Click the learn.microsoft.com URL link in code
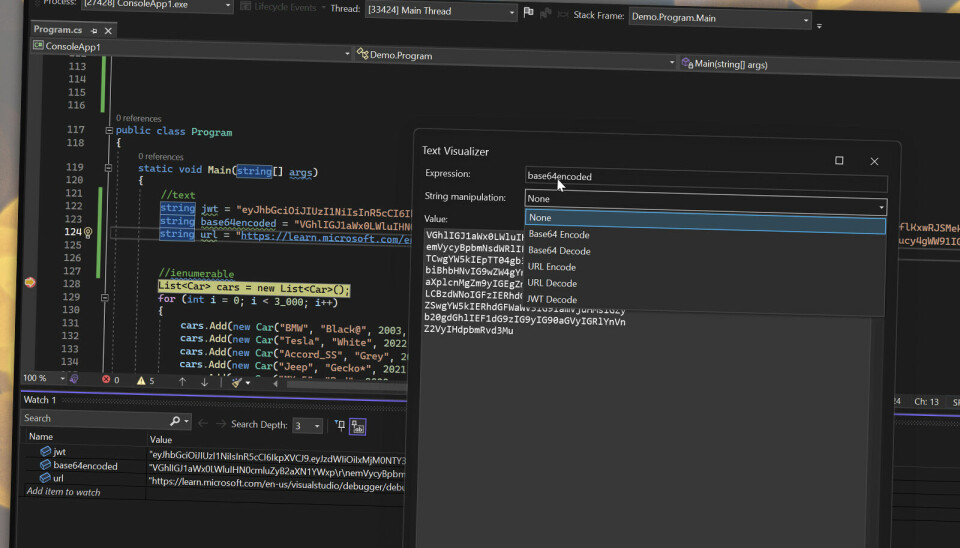Screen dimensions: 960x548 click(325, 238)
